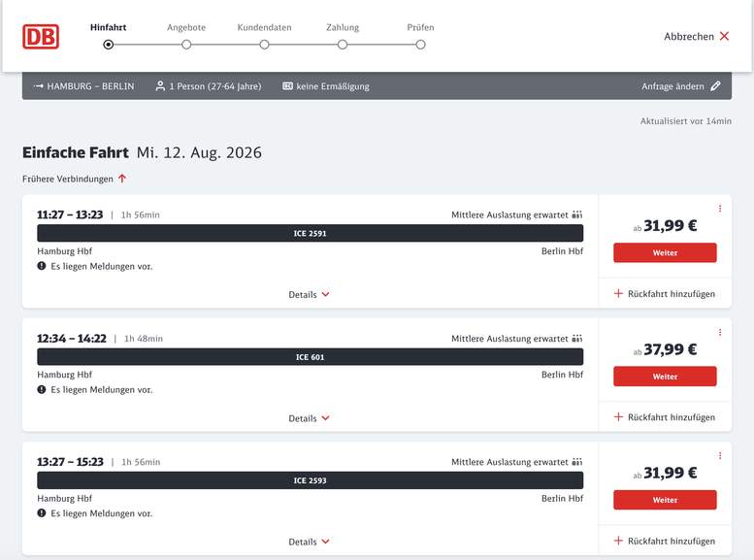
Task: Click the discount card icon in summary bar
Action: (x=287, y=86)
